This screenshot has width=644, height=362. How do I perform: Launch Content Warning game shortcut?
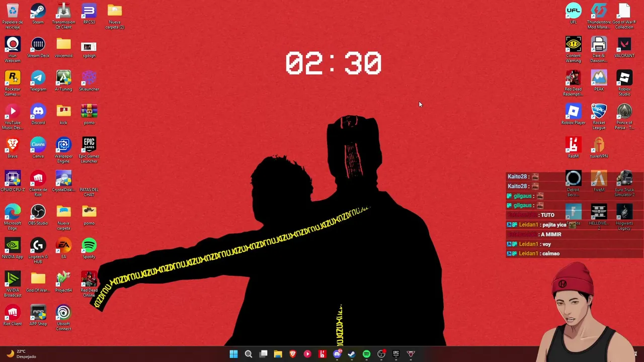pyautogui.click(x=573, y=50)
